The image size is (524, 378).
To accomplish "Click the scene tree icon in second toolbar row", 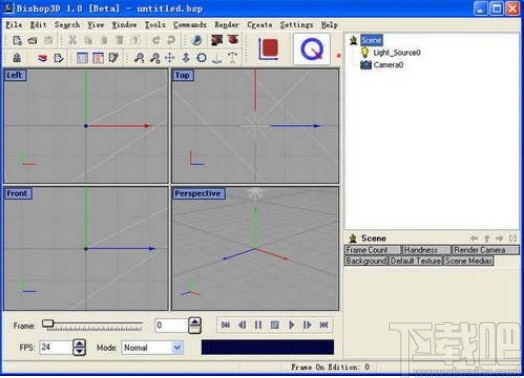I will [x=17, y=58].
